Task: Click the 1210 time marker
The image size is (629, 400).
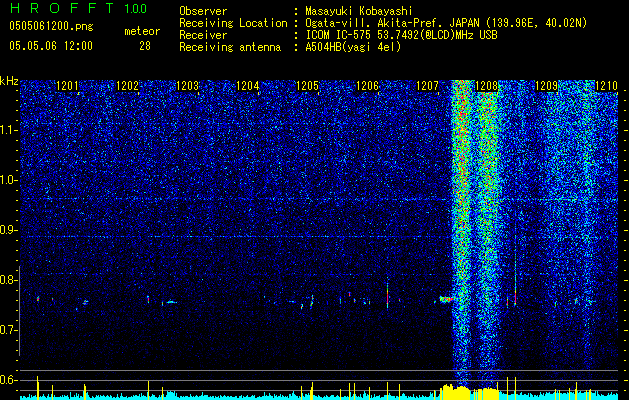Action: (x=606, y=86)
